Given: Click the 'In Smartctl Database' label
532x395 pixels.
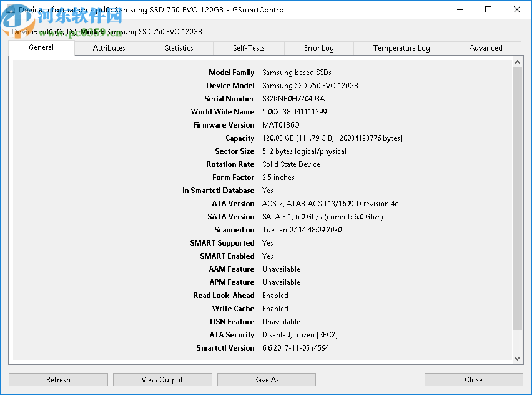Looking at the screenshot, I should 218,191.
